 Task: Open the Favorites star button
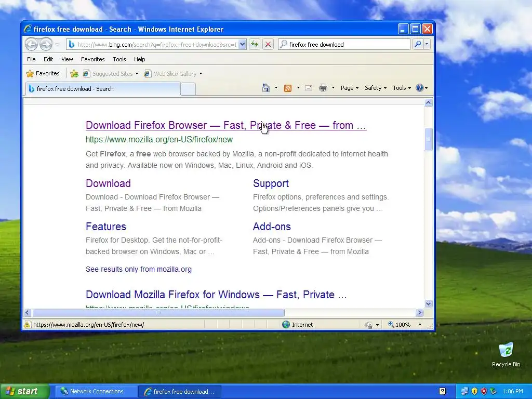(x=43, y=73)
